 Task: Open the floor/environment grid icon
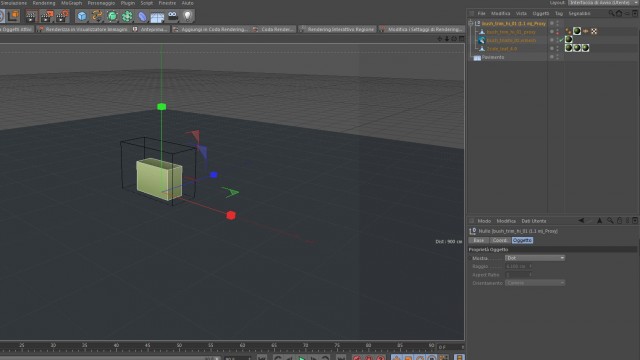pyautogui.click(x=157, y=17)
